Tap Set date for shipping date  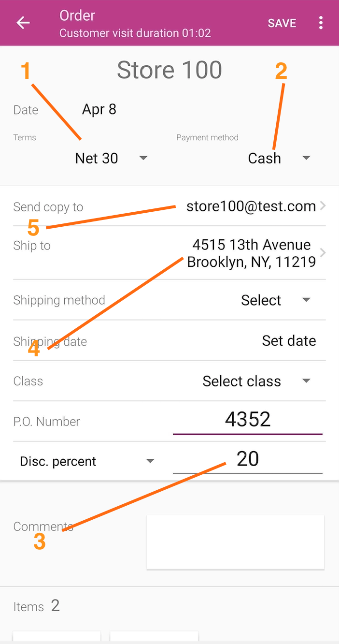pos(289,341)
